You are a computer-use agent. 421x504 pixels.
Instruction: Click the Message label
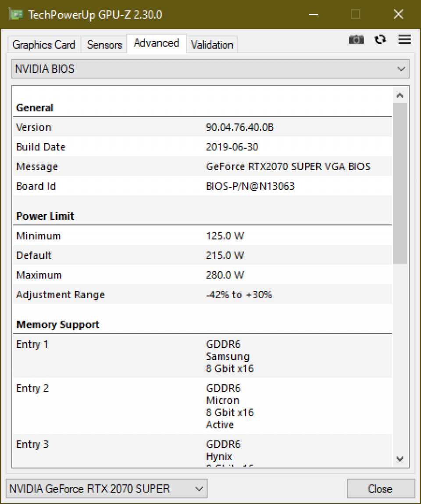pos(37,167)
